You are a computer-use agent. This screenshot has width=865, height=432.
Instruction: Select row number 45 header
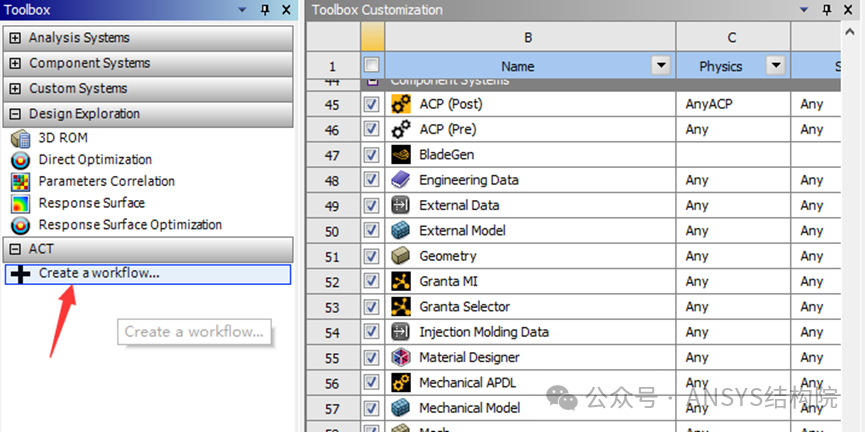[x=333, y=104]
